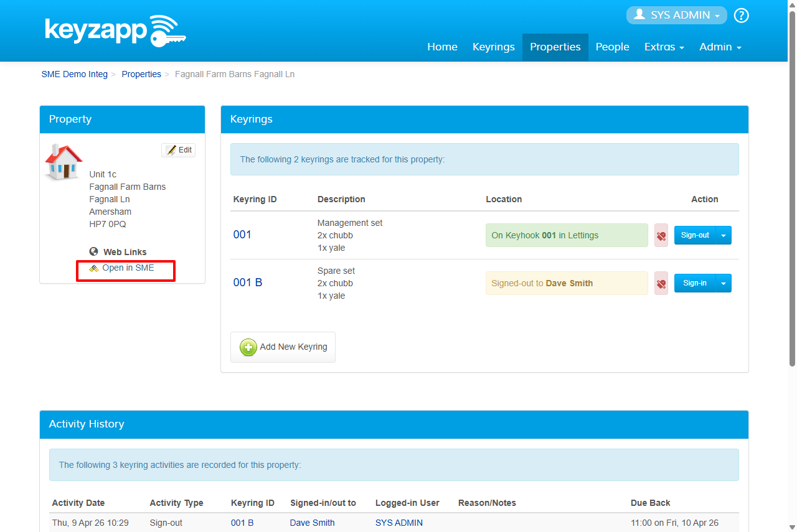The image size is (797, 532).
Task: Click the help question mark icon
Action: click(741, 16)
